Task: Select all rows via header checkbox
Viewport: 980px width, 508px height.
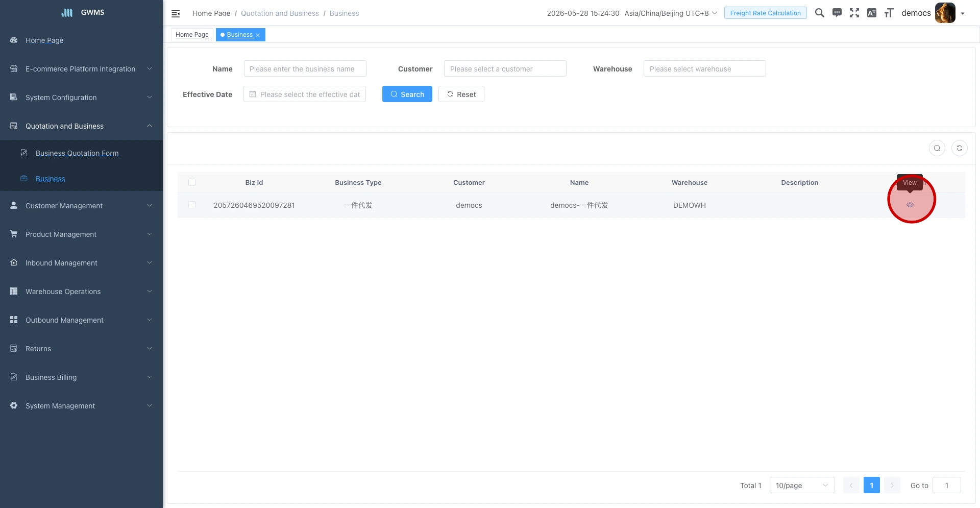Action: tap(192, 182)
